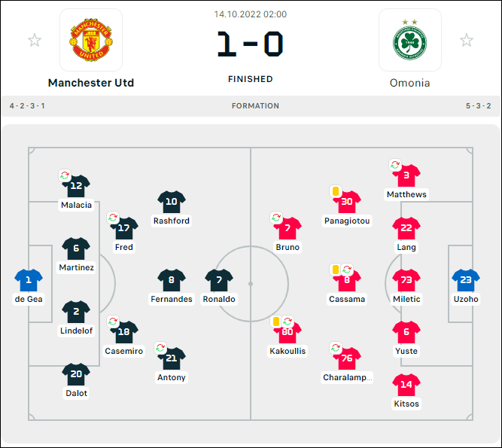
Task: Select Uzoho's blue number 23 shirt
Action: [466, 280]
